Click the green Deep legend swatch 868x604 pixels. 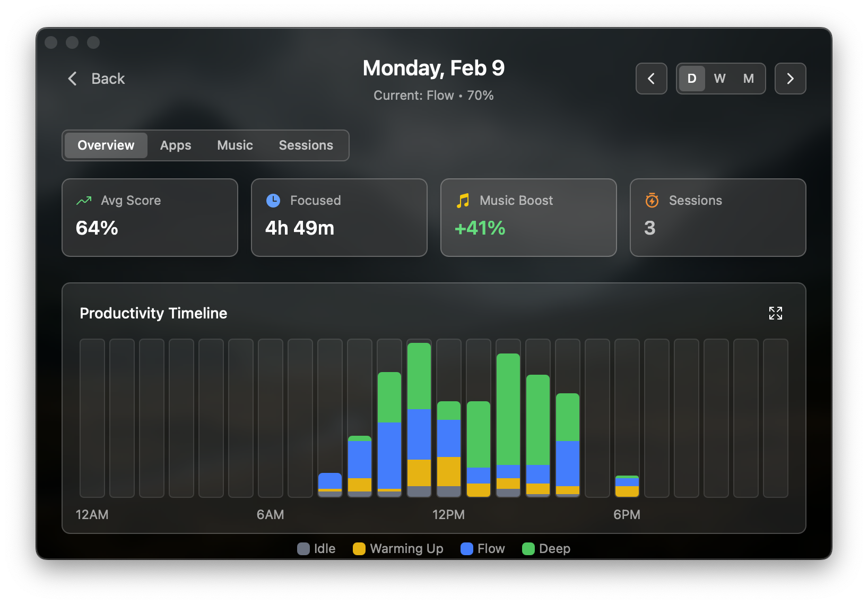[x=528, y=549]
